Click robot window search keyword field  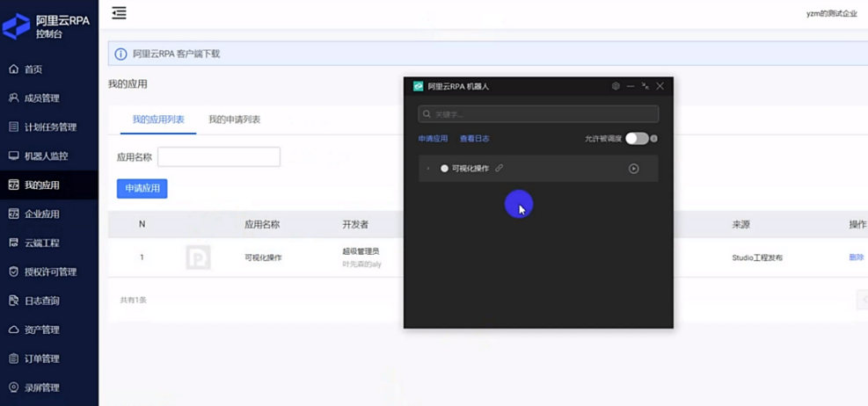[x=538, y=114]
